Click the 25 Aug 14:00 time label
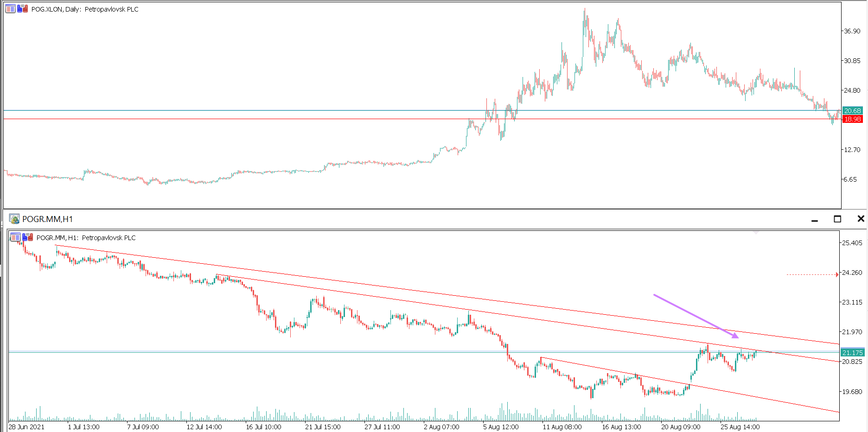The height and width of the screenshot is (432, 868). (x=740, y=427)
